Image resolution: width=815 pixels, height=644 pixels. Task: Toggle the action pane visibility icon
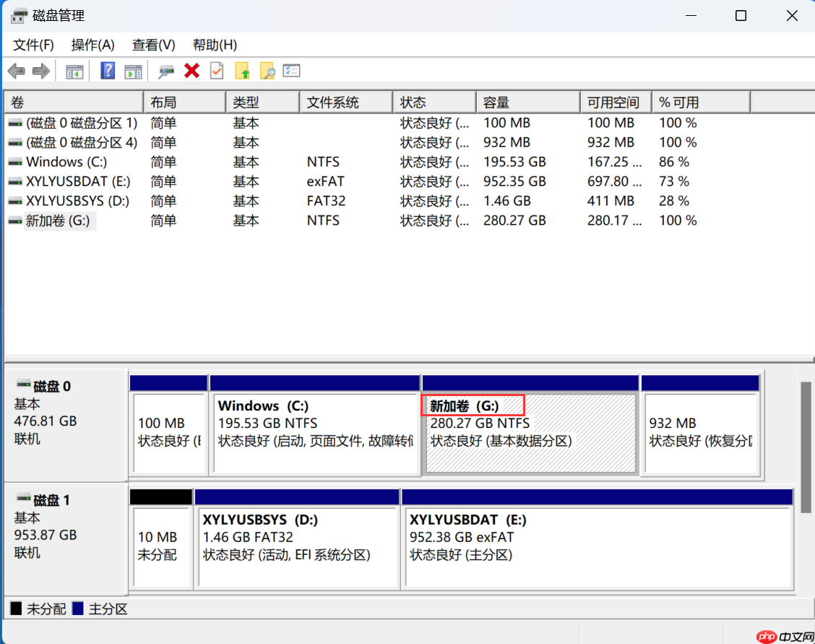tap(132, 70)
